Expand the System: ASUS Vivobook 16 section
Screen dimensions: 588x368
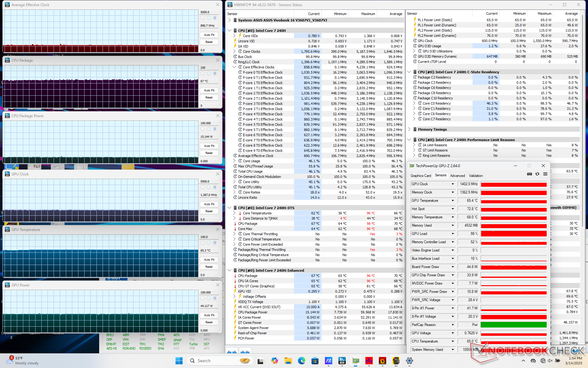(229, 20)
